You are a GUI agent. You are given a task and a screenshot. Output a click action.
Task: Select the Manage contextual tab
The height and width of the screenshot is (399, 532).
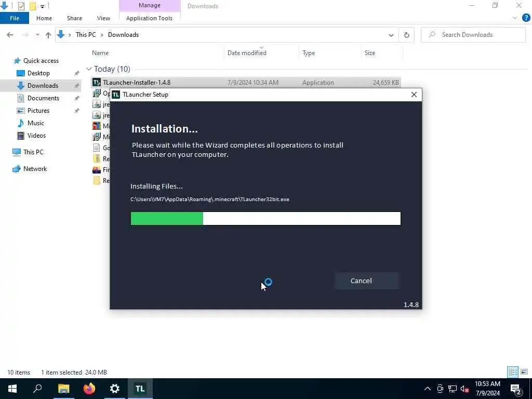pos(150,5)
